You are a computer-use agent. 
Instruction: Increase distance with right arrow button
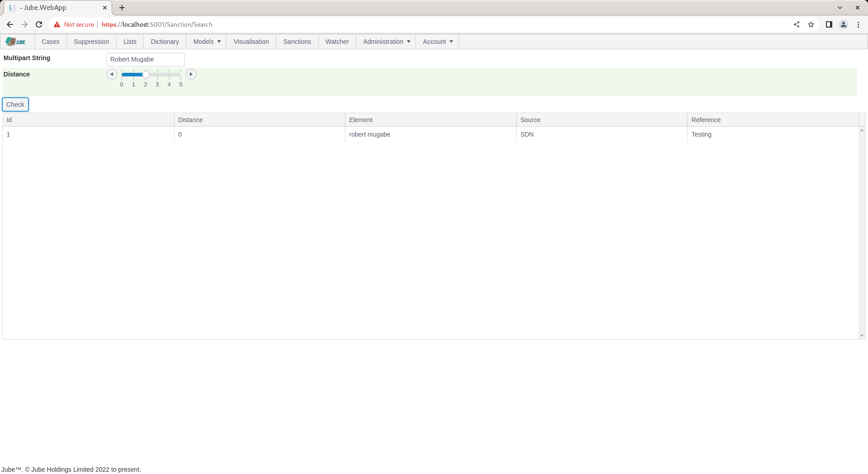click(191, 74)
